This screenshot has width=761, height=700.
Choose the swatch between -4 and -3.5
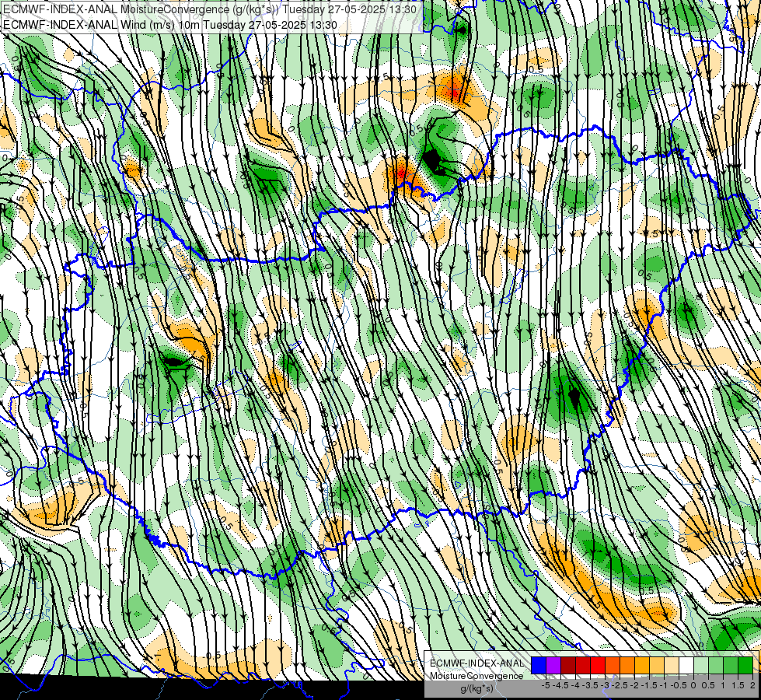[x=583, y=665]
